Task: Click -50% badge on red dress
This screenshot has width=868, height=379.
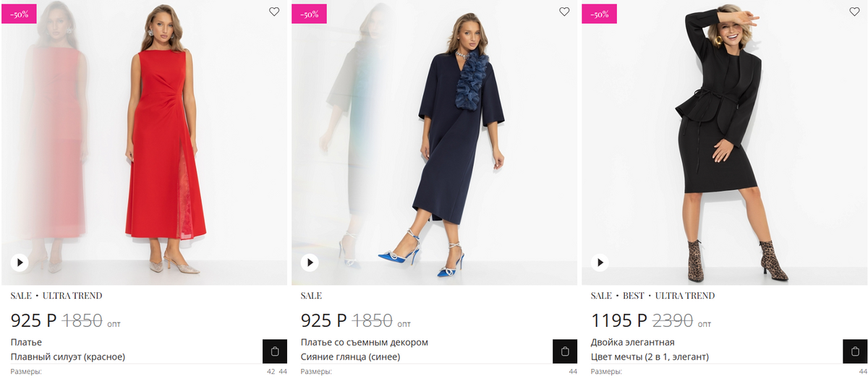Action: (x=19, y=14)
